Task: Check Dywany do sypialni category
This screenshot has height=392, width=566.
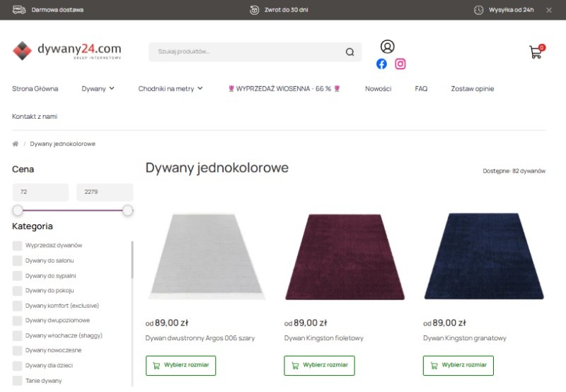Action: tap(17, 276)
